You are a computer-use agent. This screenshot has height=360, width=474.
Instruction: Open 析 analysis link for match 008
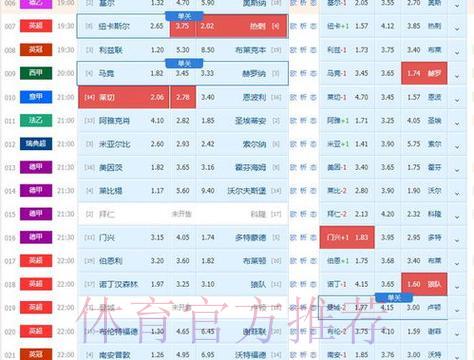click(303, 50)
